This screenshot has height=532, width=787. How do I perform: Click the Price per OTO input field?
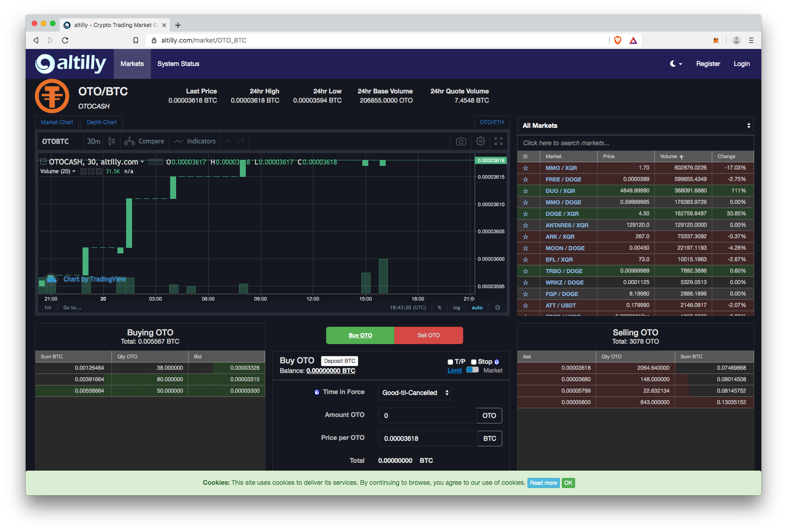click(428, 439)
